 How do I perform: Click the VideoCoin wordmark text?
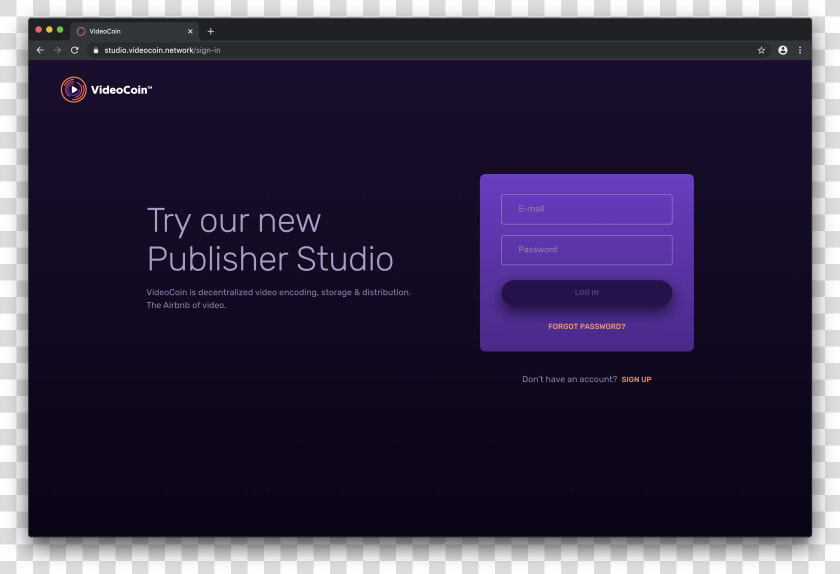coord(121,90)
